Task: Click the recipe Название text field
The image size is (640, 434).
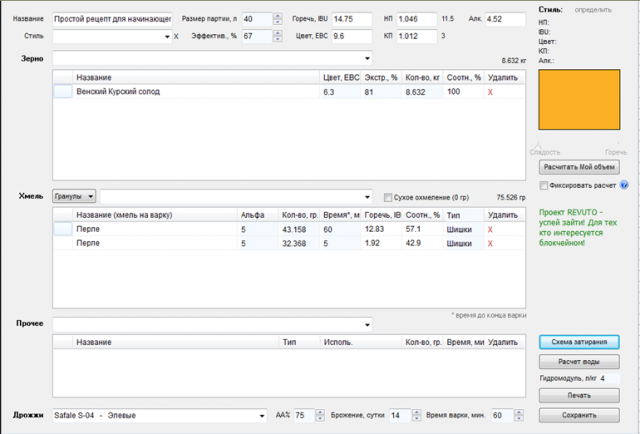Action: click(x=112, y=19)
